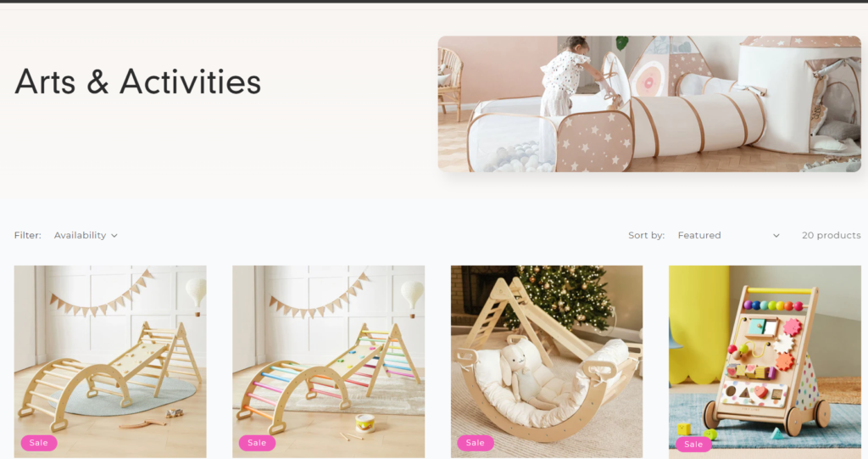This screenshot has height=459, width=868.
Task: Click the Arts & Activities heading
Action: coord(138,81)
